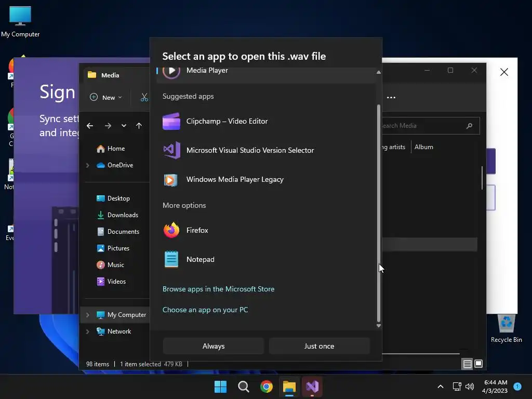Open Recycle Bin desktop icon

(506, 329)
